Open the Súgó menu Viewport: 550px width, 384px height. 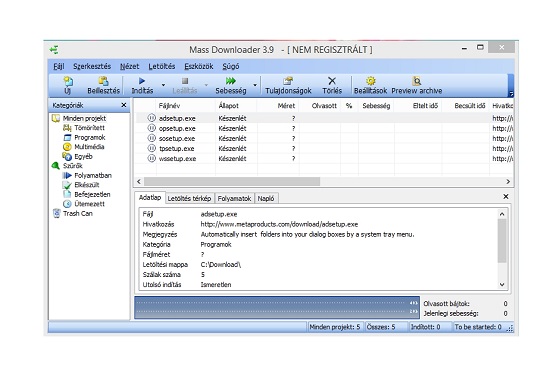click(231, 66)
